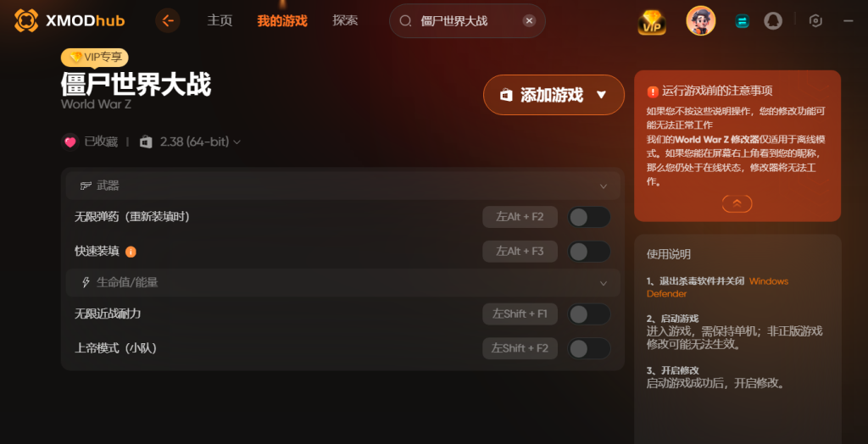Switch to the 主页 tab
The height and width of the screenshot is (444, 868).
220,21
